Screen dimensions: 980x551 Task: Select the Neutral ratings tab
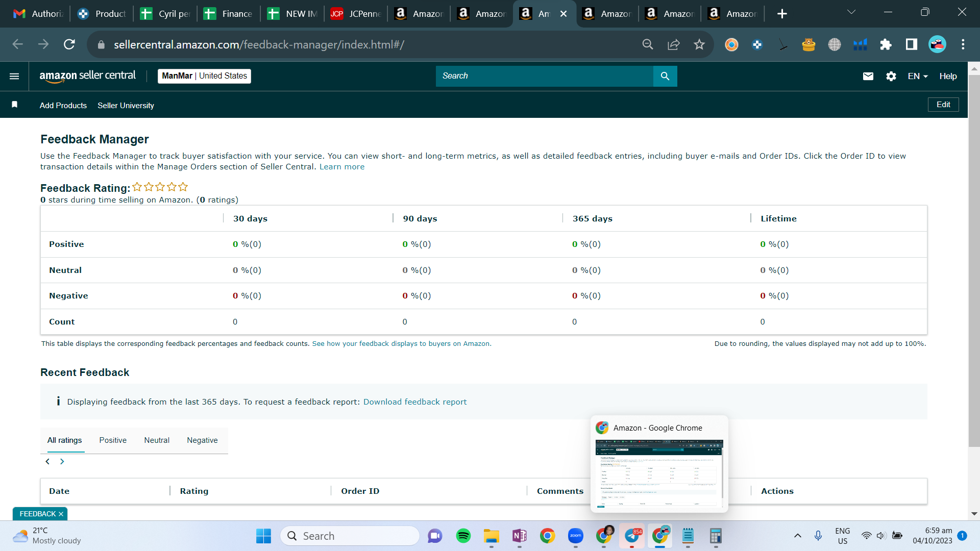click(x=157, y=441)
